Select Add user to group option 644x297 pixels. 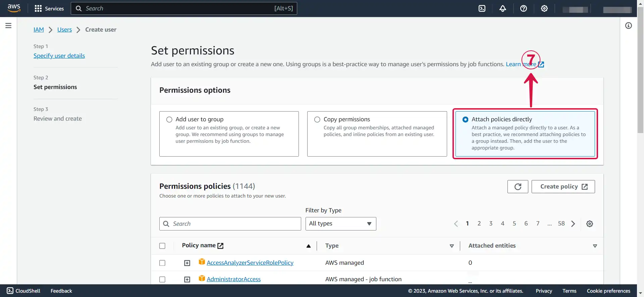[169, 119]
